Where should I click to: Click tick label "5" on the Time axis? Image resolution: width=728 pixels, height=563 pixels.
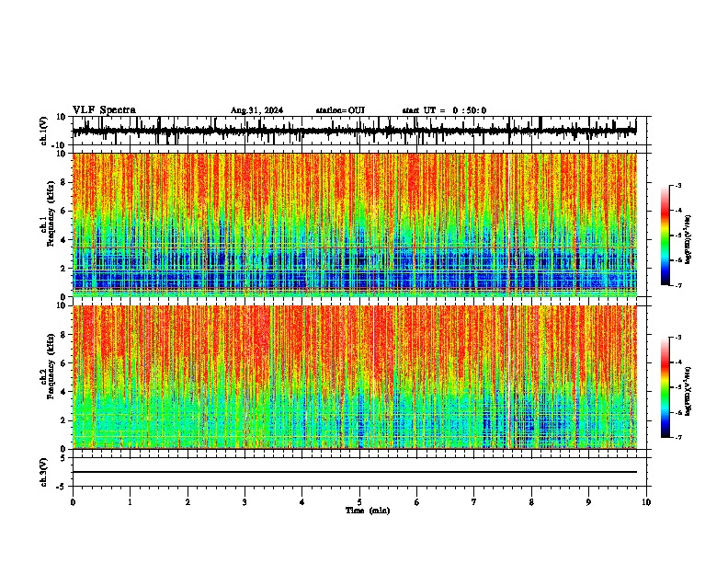click(x=359, y=502)
